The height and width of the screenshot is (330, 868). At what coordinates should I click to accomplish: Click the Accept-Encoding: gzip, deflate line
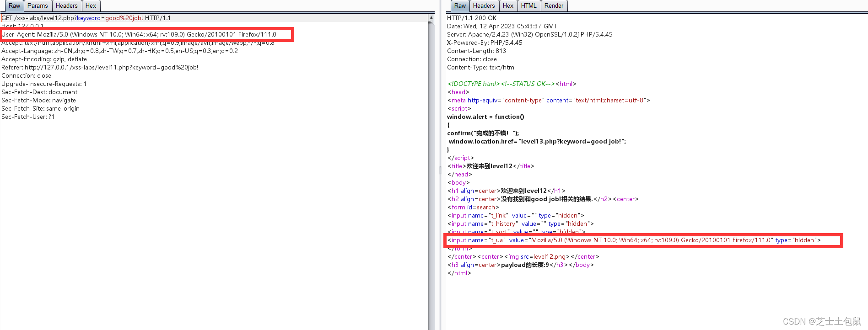[44, 59]
